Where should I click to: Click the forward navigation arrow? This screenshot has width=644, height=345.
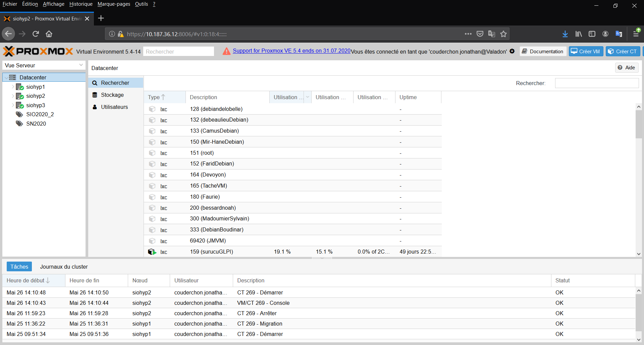coord(22,34)
